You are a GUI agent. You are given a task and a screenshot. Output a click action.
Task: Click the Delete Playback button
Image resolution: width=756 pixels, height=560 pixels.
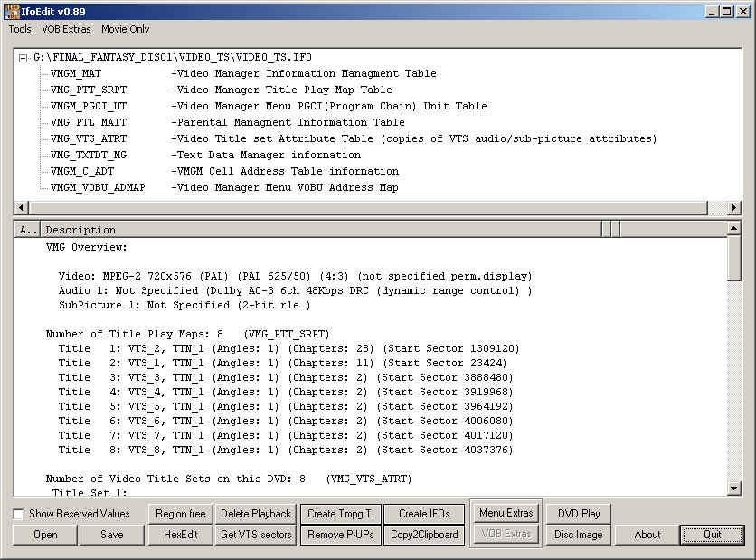point(256,514)
